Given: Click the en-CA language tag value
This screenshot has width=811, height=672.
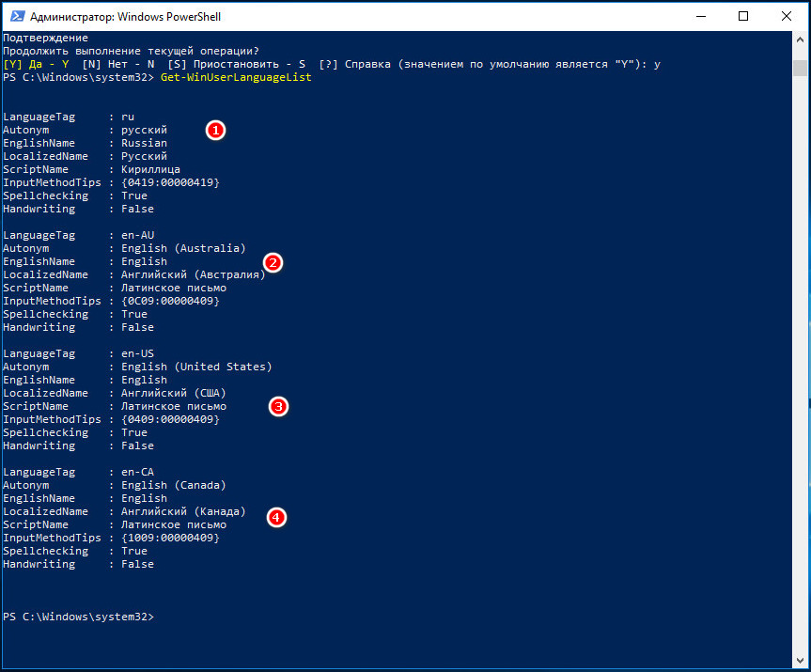Looking at the screenshot, I should click(x=137, y=472).
